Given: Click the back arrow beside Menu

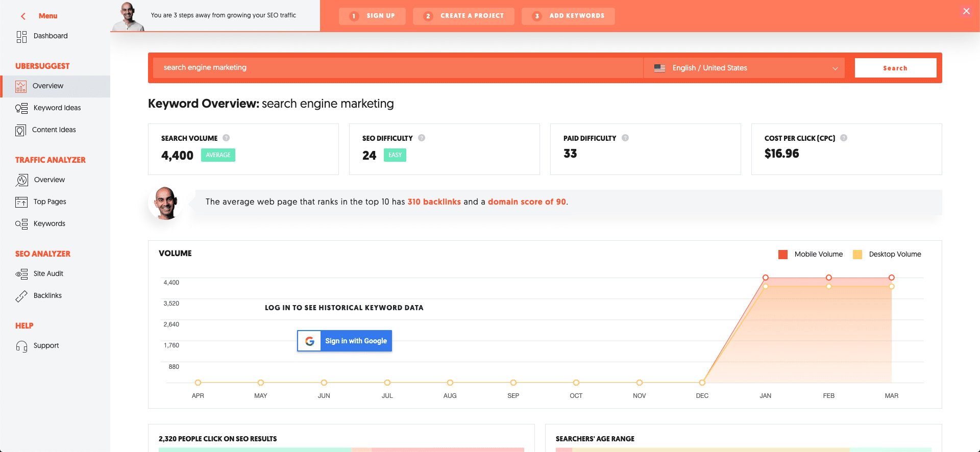Looking at the screenshot, I should (23, 16).
